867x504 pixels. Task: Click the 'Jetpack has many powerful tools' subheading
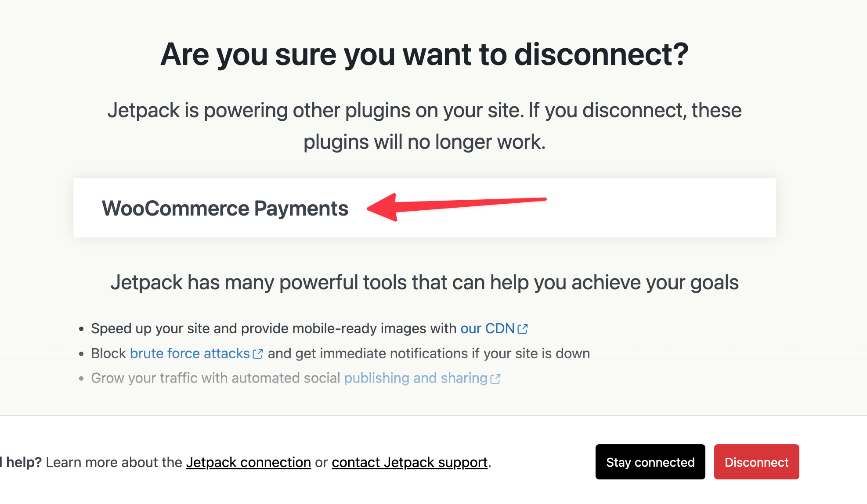tap(424, 282)
